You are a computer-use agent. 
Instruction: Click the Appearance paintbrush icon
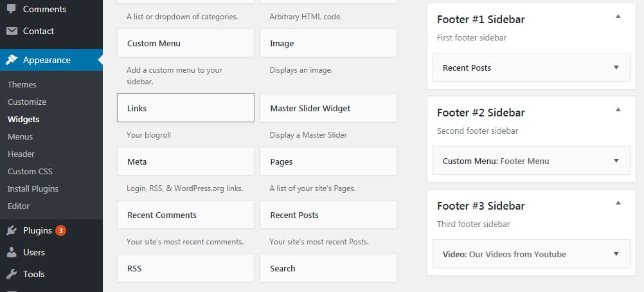[x=12, y=60]
